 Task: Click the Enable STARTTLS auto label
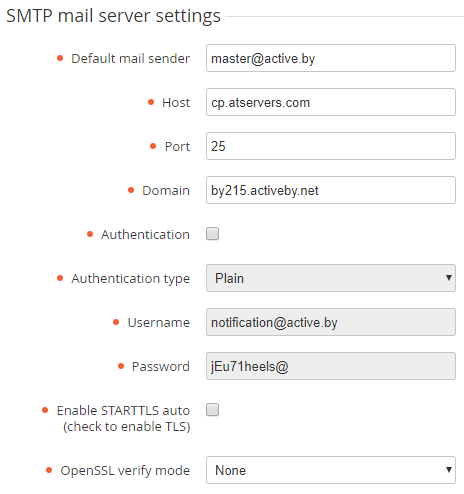(123, 418)
